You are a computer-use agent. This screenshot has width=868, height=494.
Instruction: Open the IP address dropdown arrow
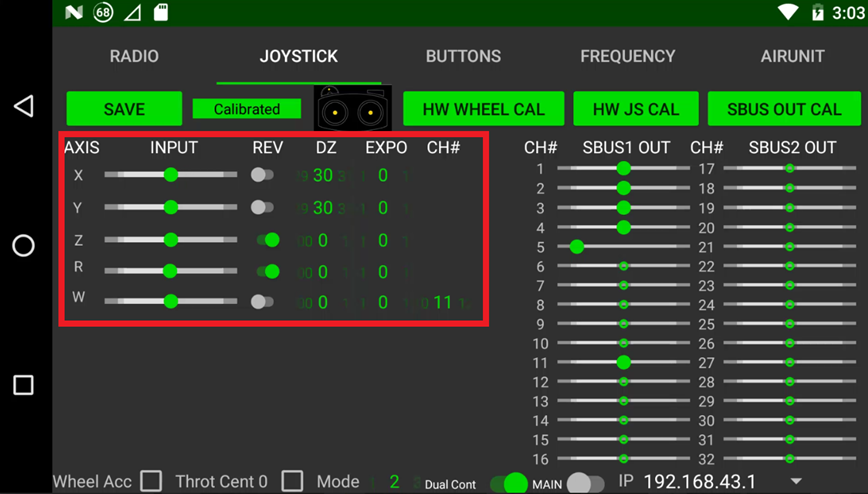pos(796,482)
